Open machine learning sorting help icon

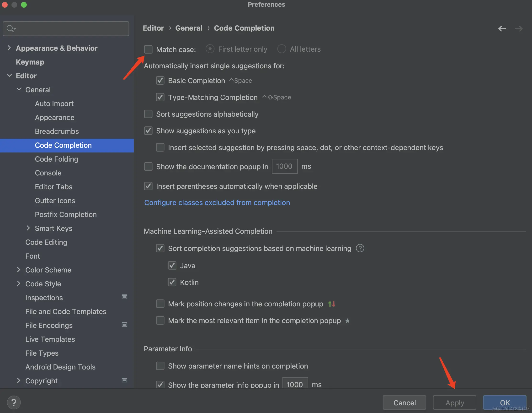tap(360, 248)
